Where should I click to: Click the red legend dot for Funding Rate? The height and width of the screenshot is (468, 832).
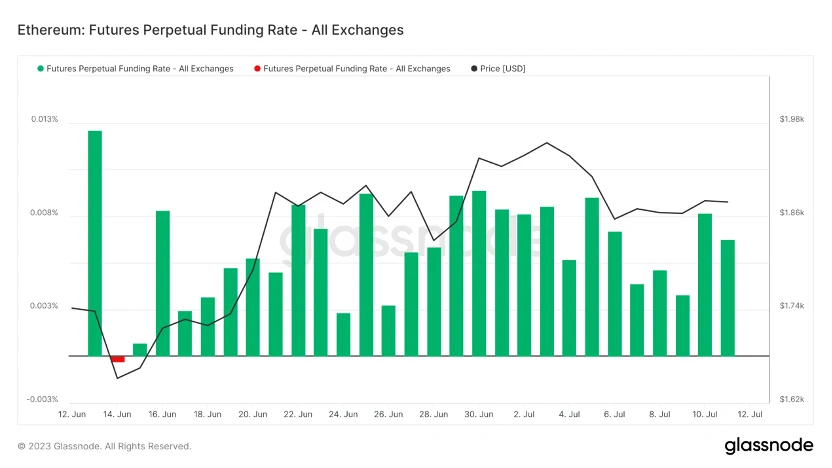click(257, 68)
